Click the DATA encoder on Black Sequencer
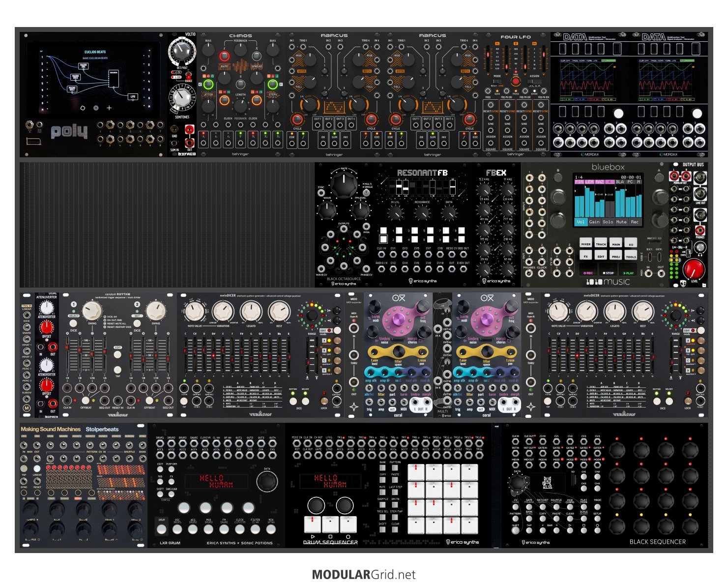The image size is (728, 585). pos(518,484)
